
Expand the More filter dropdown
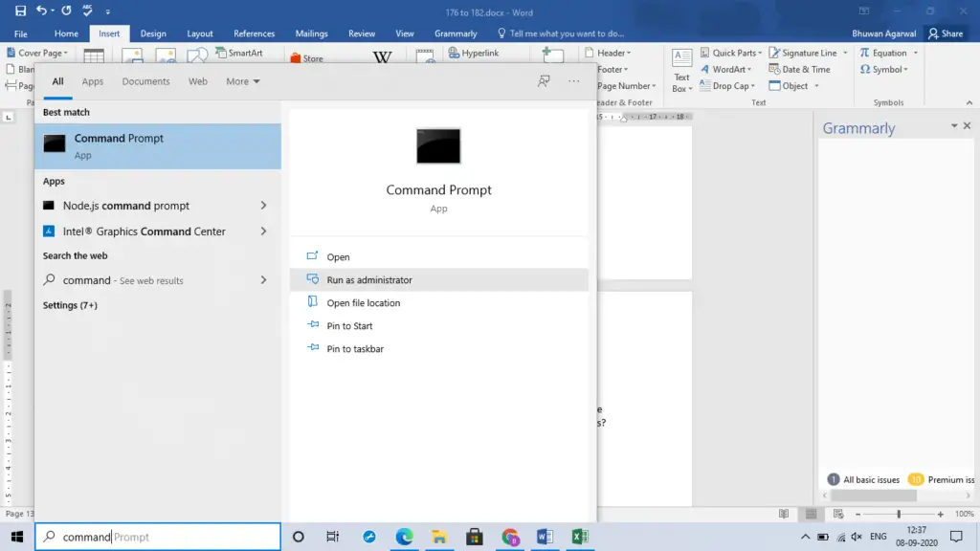pyautogui.click(x=242, y=81)
